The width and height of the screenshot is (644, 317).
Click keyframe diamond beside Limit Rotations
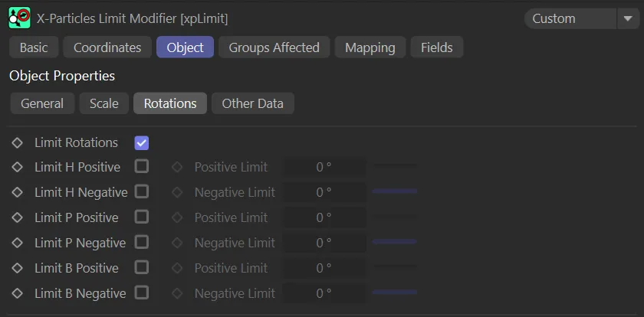tap(18, 142)
